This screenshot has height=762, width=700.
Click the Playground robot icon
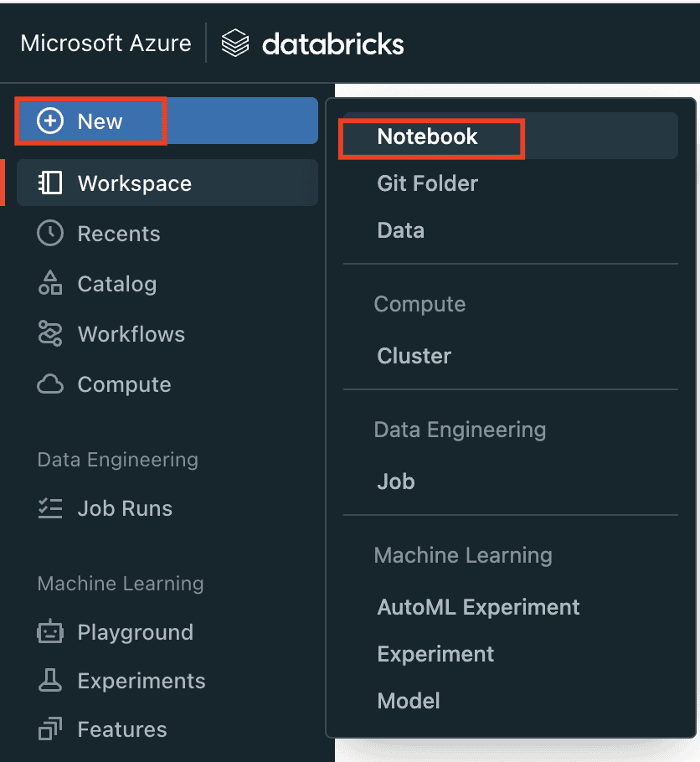[50, 632]
